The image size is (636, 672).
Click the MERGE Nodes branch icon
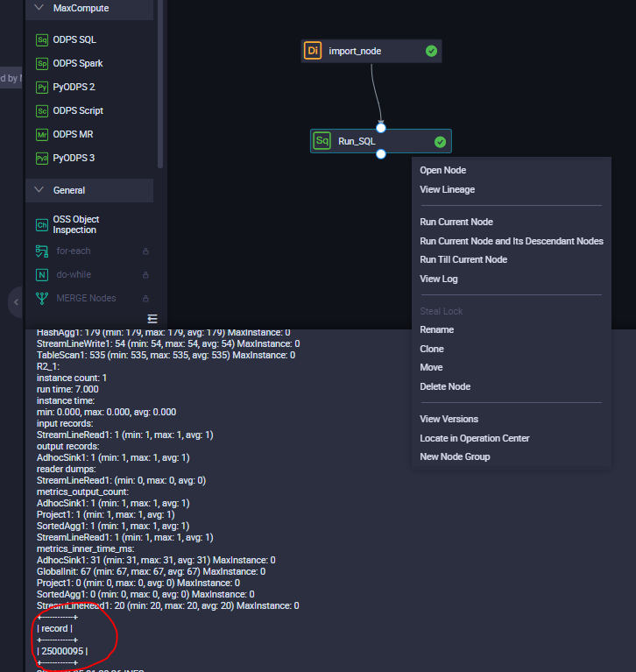42,298
